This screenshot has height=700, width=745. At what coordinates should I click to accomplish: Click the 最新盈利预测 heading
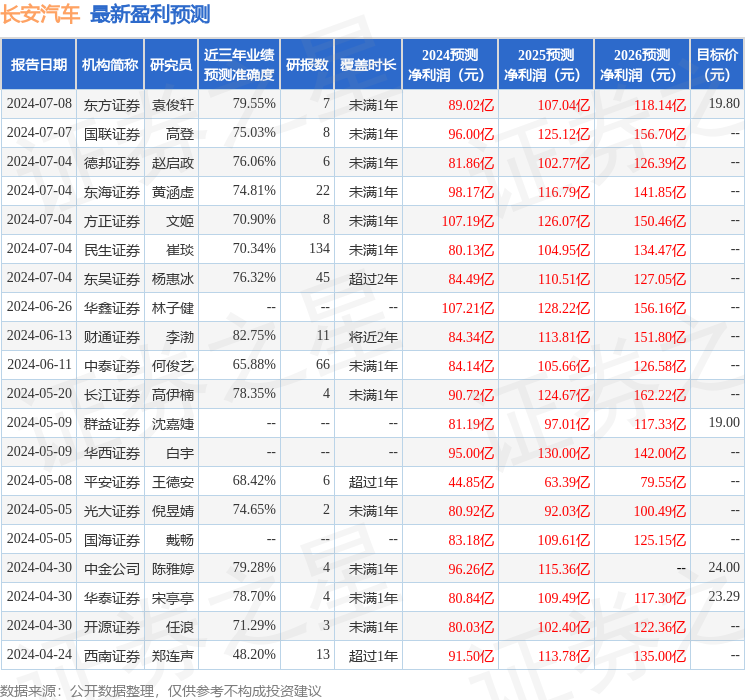(x=150, y=14)
